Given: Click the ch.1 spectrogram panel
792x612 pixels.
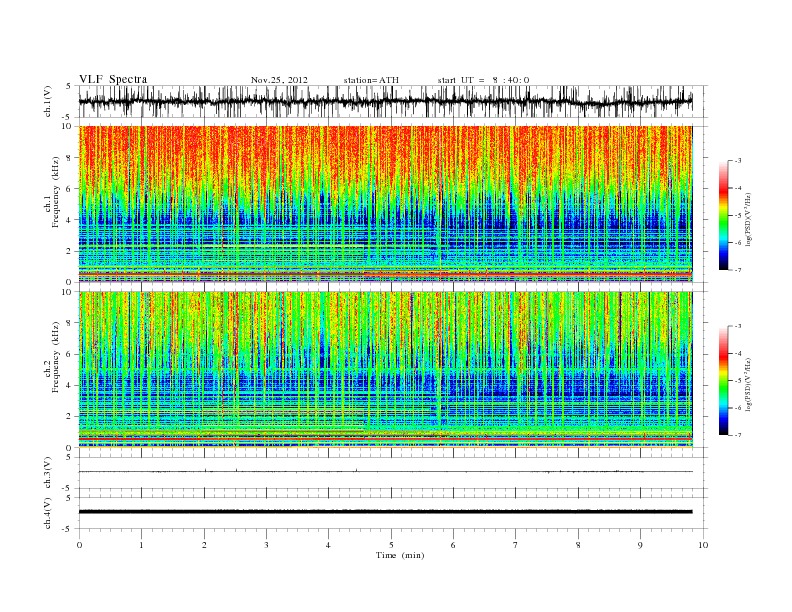Looking at the screenshot, I should tap(385, 204).
